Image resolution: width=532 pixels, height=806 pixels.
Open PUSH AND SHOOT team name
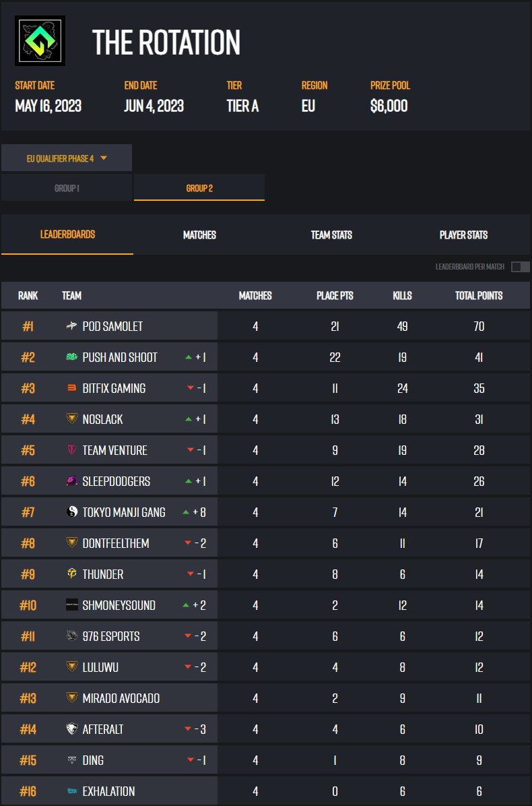(120, 357)
